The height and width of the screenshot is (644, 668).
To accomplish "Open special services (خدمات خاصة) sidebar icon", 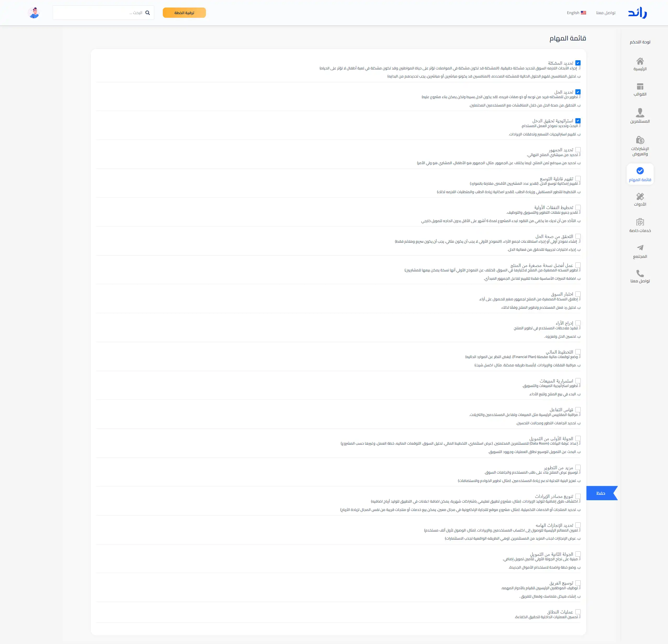I will pos(640,222).
